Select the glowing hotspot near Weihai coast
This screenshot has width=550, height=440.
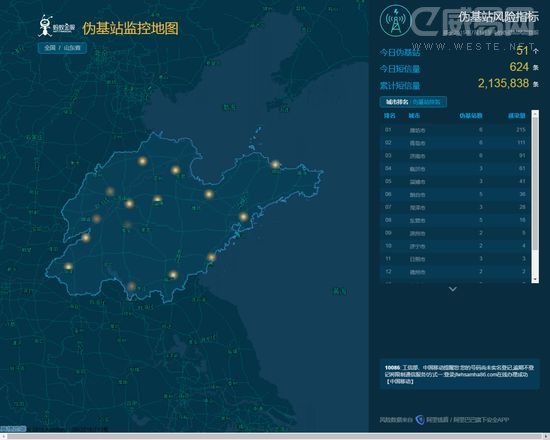pos(275,164)
